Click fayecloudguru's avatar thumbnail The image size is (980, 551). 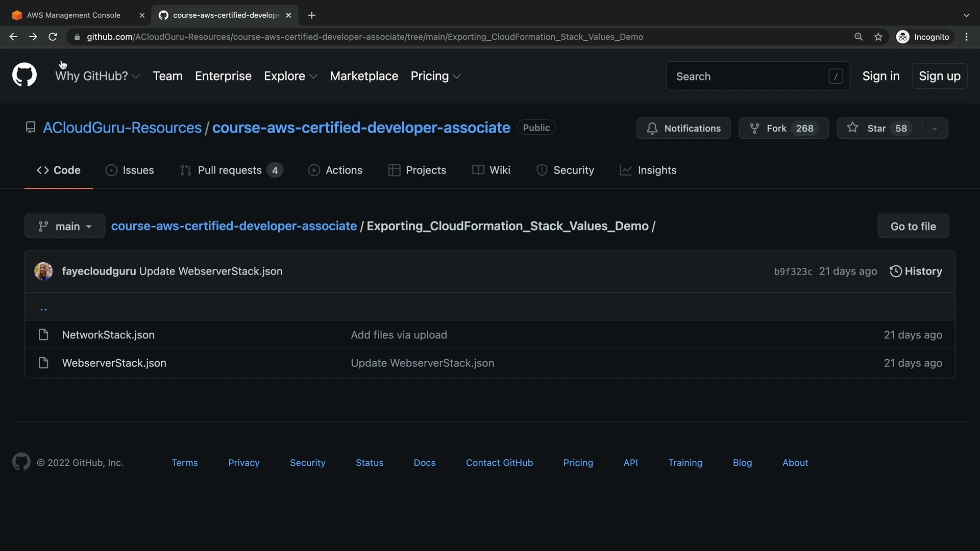[43, 271]
